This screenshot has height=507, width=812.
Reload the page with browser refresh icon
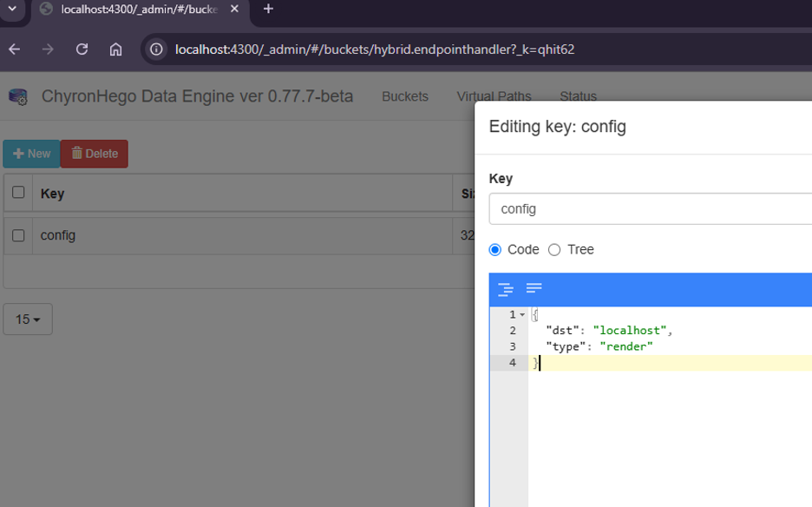tap(82, 49)
